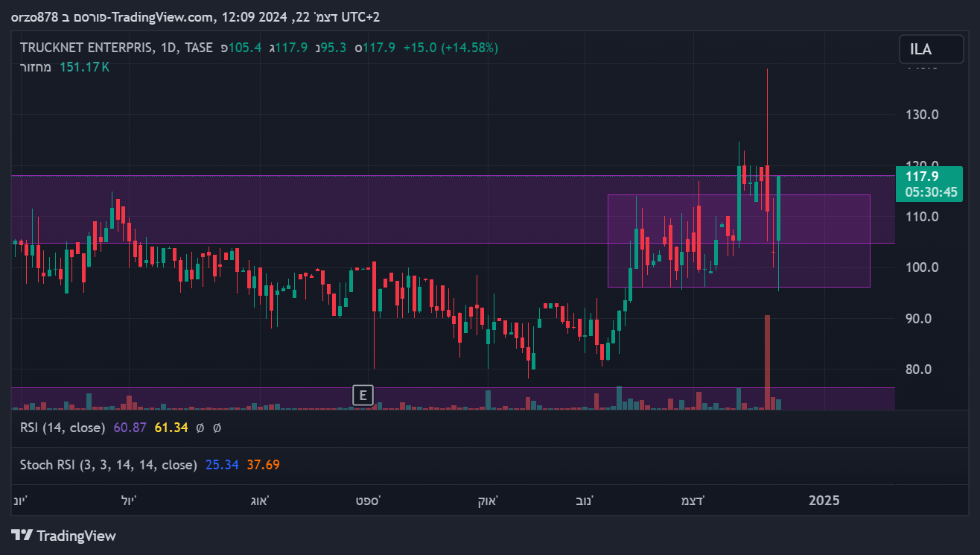
Task: Click the volume value 151.17K
Action: 84,67
